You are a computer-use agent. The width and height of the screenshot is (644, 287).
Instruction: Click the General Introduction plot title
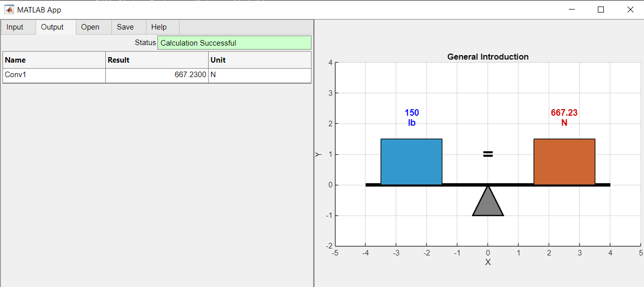pyautogui.click(x=488, y=57)
